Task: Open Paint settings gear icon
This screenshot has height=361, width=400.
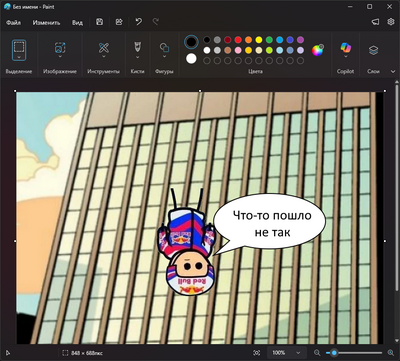Action: click(x=391, y=22)
